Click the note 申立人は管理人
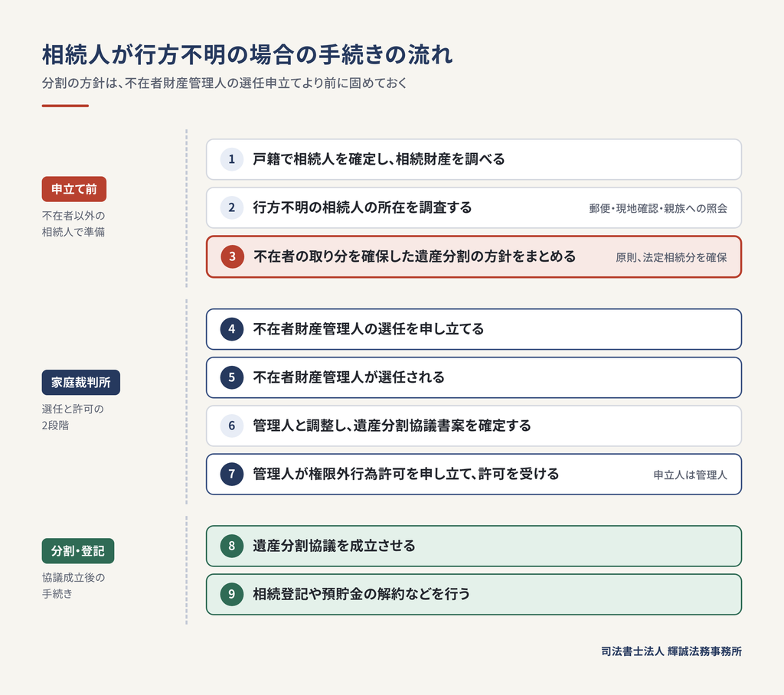 click(x=690, y=475)
